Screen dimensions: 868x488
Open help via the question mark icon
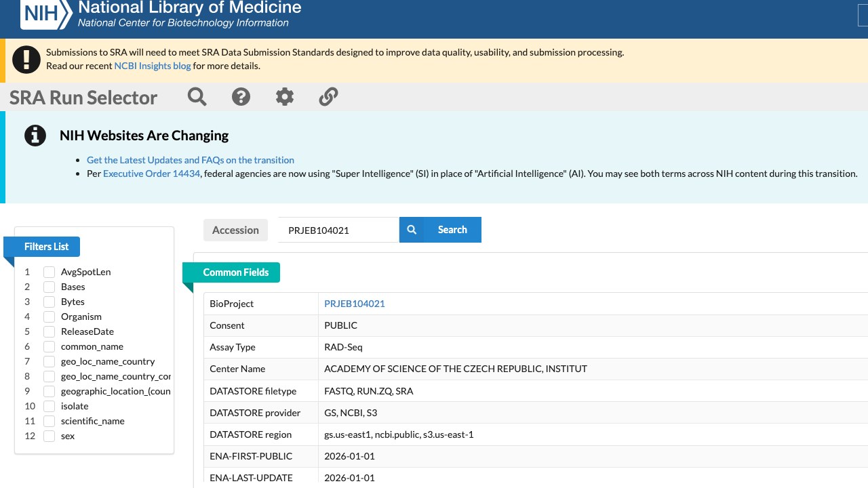241,97
